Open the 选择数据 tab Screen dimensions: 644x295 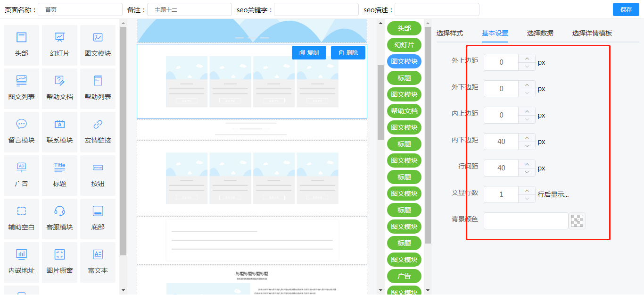(540, 33)
